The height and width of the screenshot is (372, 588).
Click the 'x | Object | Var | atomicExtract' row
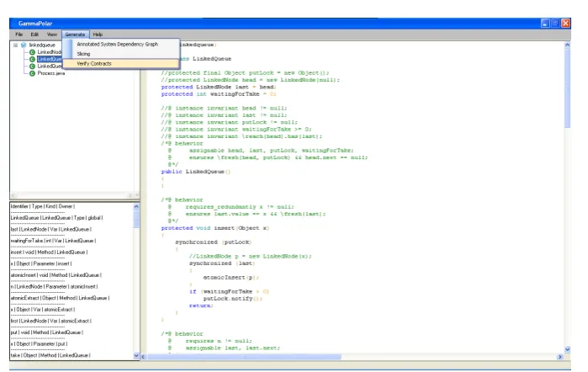pyautogui.click(x=43, y=310)
